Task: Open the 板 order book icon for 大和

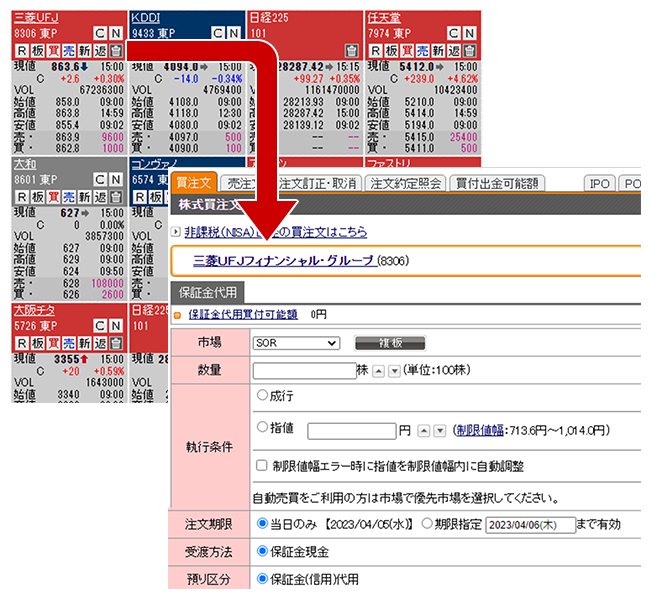Action: [38, 197]
